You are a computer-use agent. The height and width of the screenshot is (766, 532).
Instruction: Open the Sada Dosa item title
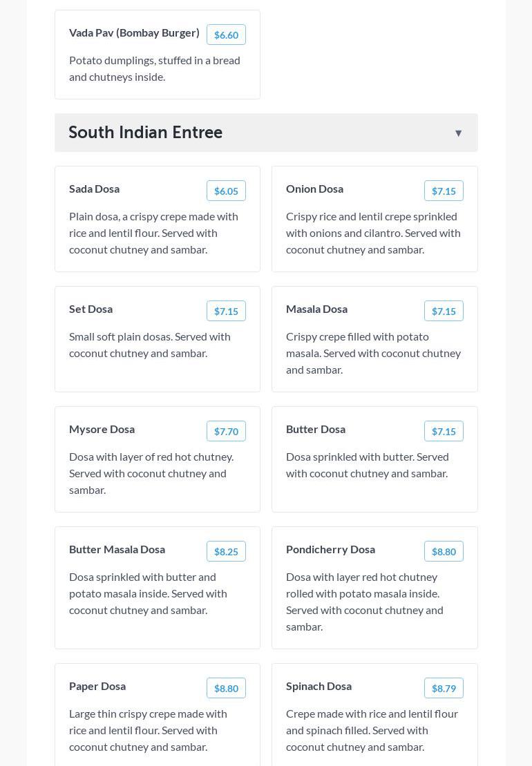[x=94, y=189]
